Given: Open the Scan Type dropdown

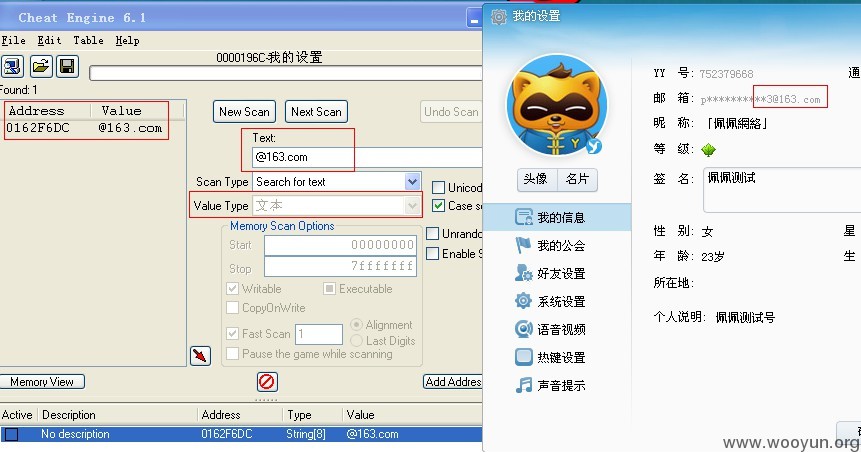Looking at the screenshot, I should point(412,181).
